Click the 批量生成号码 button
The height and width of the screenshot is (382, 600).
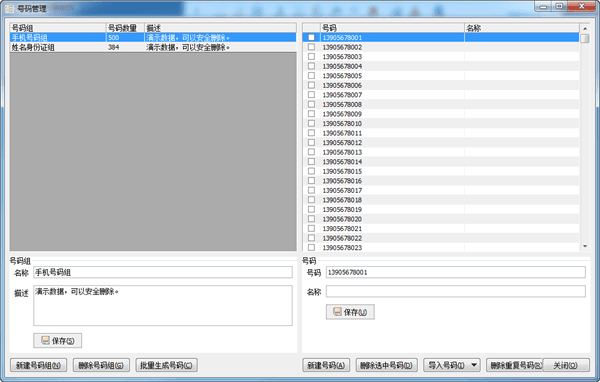coord(166,365)
